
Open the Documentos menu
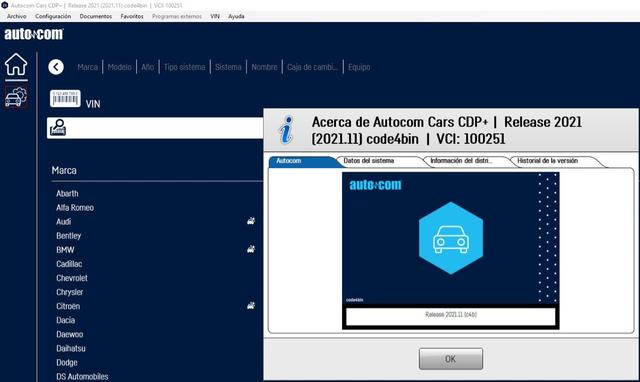tap(96, 16)
